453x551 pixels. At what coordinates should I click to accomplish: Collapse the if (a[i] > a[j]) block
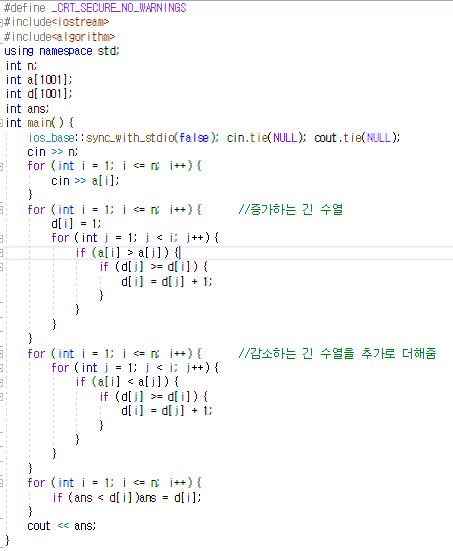[x=1, y=252]
